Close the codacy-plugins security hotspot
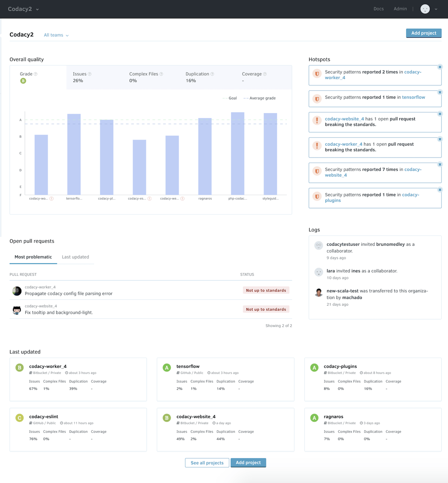Image resolution: width=448 pixels, height=483 pixels. [x=440, y=190]
